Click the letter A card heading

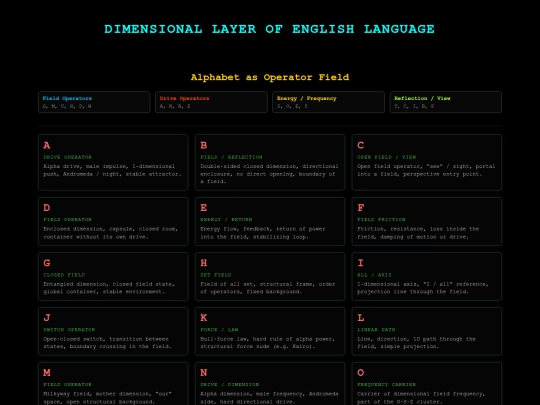pos(47,145)
